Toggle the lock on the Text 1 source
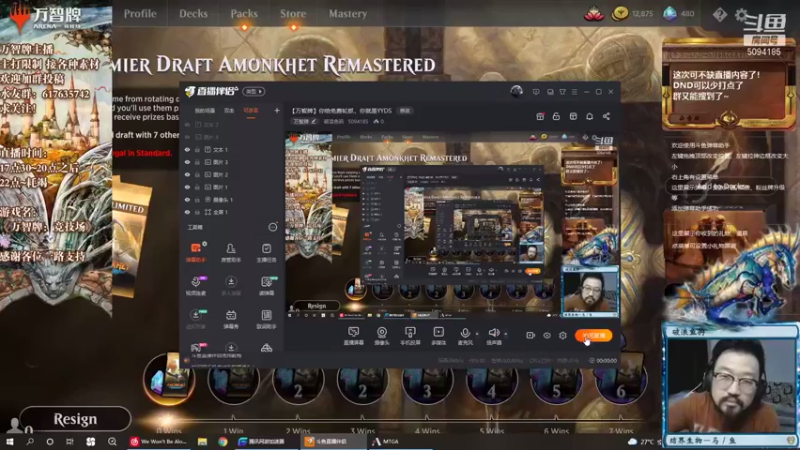The image size is (800, 450). 197,149
